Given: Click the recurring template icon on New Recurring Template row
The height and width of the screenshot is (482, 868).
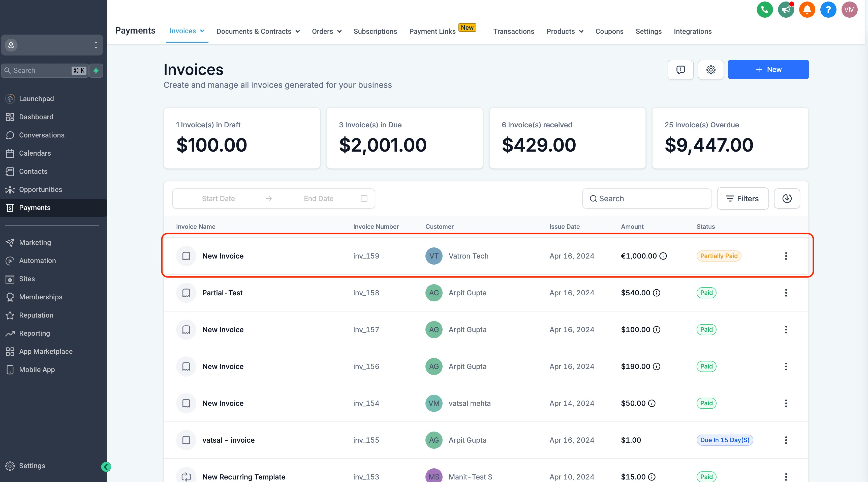Looking at the screenshot, I should coord(186,477).
